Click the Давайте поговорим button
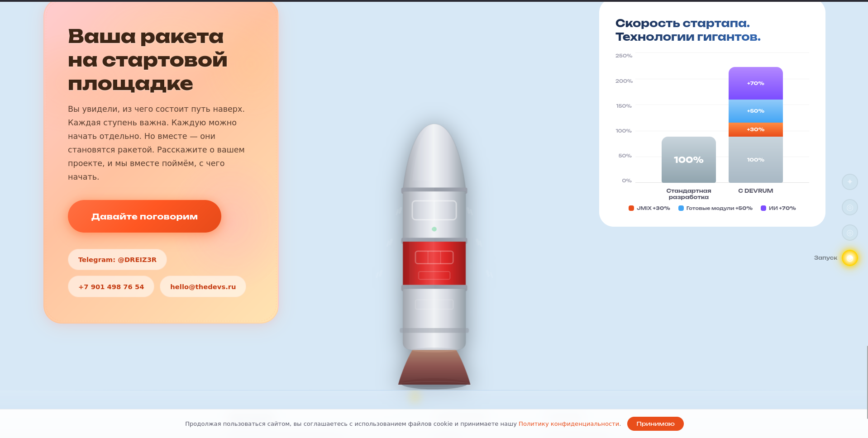Screen dimensions: 868x438 point(144,216)
